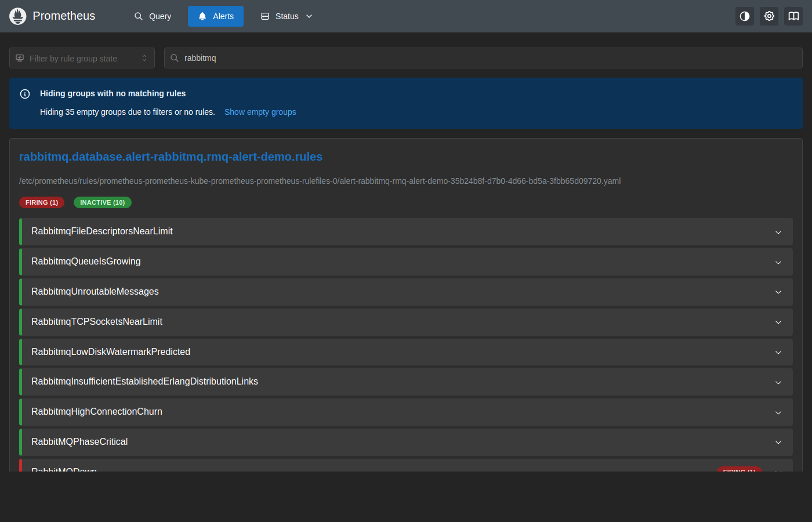Image resolution: width=812 pixels, height=522 pixels.
Task: Click the rules file path text
Action: coord(320,181)
